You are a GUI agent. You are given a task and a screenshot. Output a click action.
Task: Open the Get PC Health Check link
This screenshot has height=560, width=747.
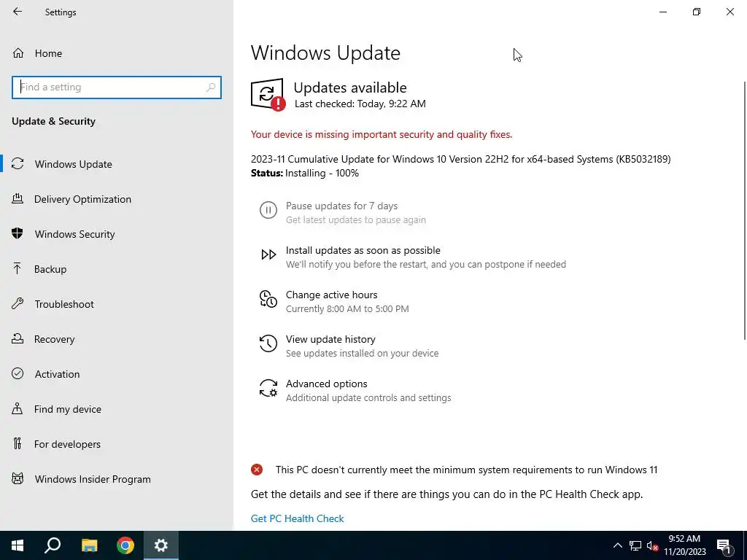298,518
